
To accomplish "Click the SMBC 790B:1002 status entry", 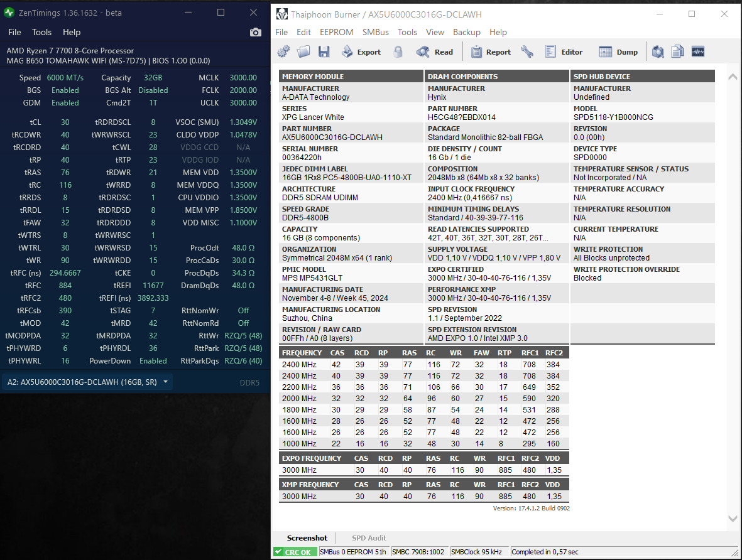I will [x=418, y=552].
